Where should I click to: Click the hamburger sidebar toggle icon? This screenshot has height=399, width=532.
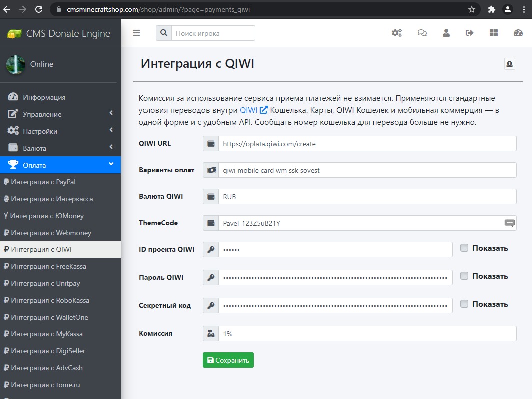pyautogui.click(x=136, y=33)
